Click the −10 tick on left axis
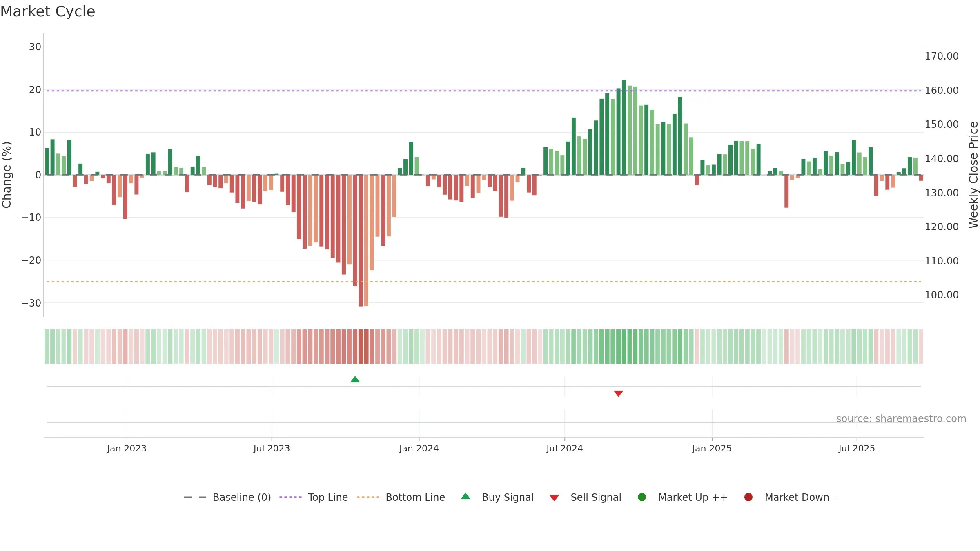The image size is (980, 551). (x=31, y=218)
